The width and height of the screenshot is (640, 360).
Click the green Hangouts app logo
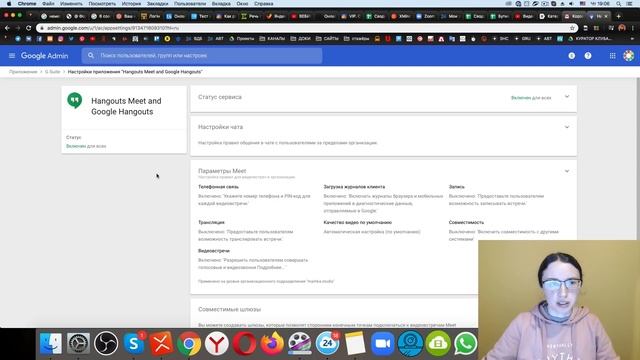coord(75,100)
